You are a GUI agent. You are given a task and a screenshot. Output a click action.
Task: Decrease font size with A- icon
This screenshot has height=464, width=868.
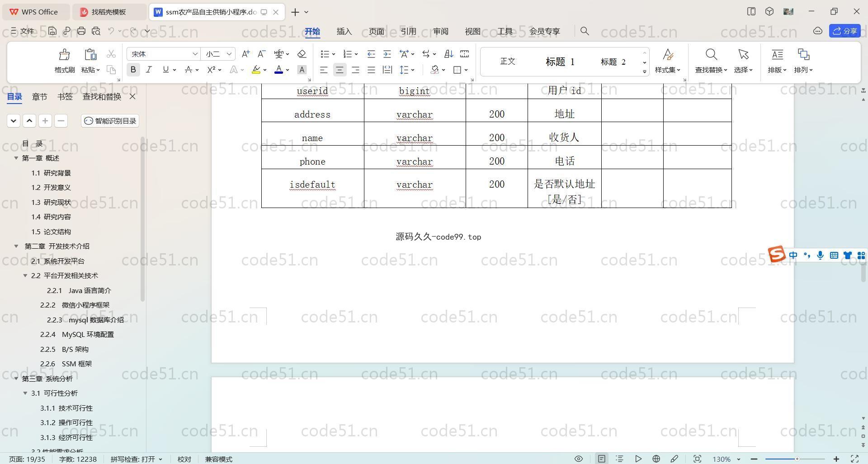[261, 54]
